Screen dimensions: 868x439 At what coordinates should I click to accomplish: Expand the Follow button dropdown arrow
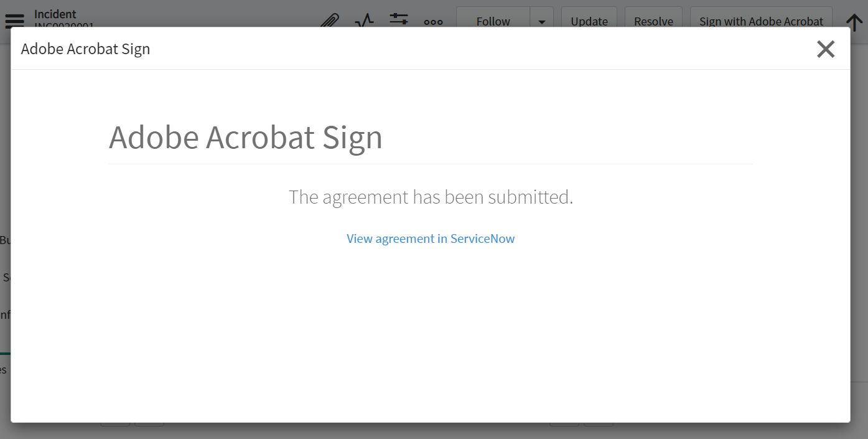[541, 21]
